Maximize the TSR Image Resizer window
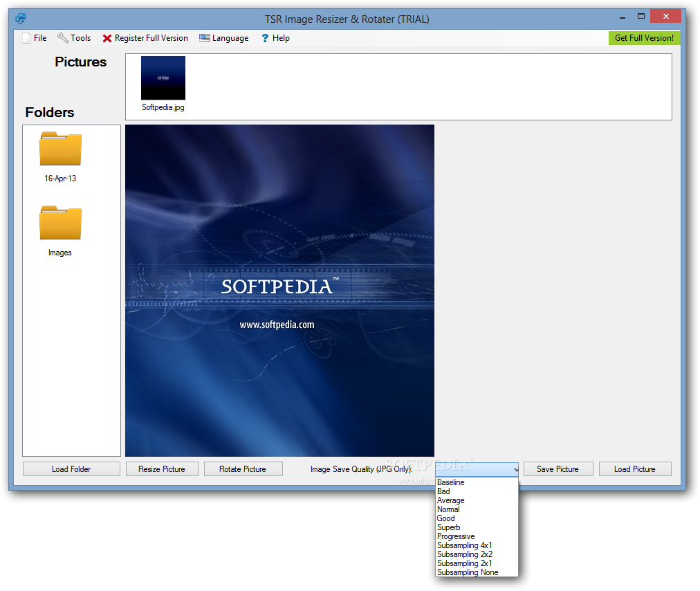 [641, 17]
